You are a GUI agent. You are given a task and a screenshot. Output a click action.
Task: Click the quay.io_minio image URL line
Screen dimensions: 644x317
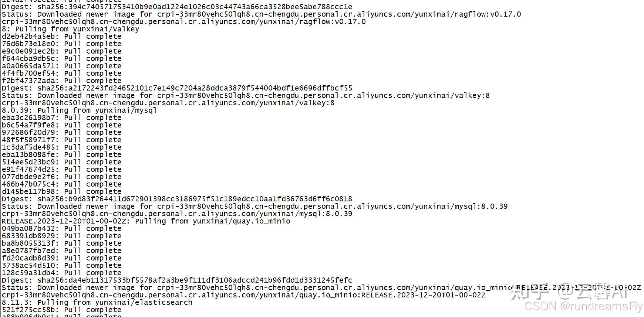pyautogui.click(x=243, y=295)
